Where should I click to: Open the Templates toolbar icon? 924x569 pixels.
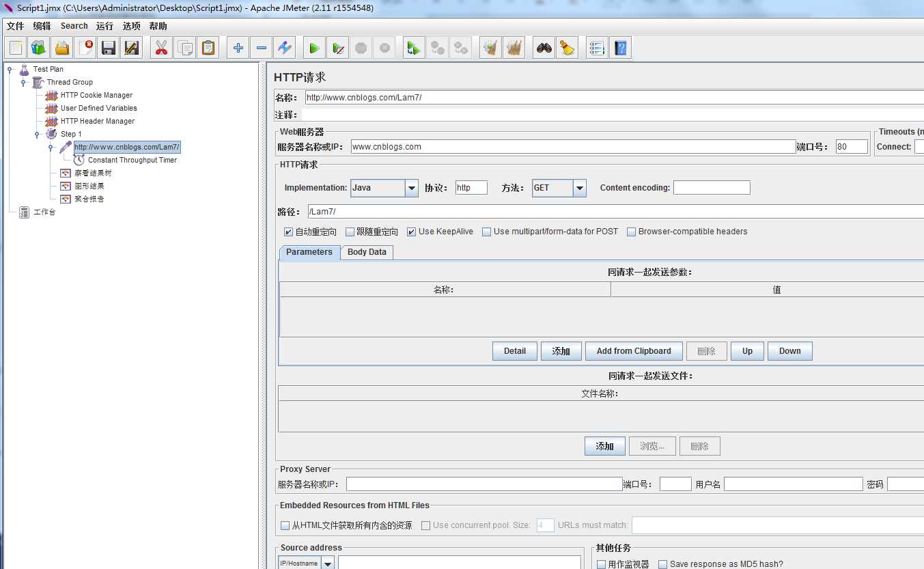39,48
